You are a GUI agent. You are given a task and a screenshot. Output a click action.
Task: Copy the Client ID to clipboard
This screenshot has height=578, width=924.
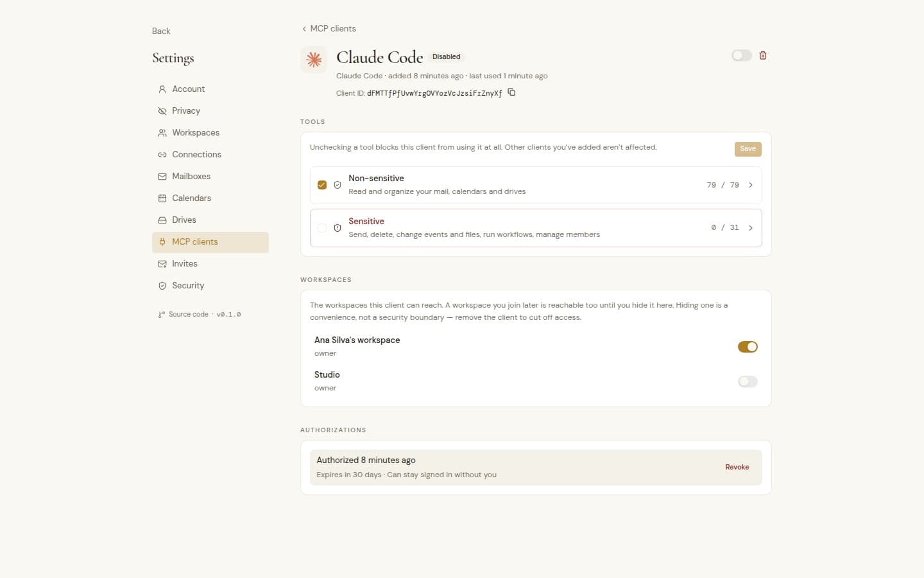tap(511, 92)
